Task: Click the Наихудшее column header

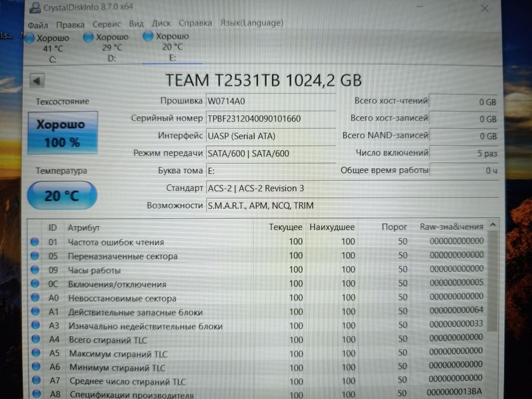Action: pos(332,227)
